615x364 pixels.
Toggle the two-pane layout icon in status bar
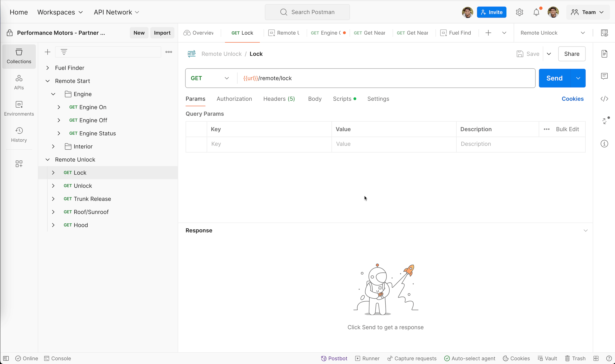pos(596,358)
